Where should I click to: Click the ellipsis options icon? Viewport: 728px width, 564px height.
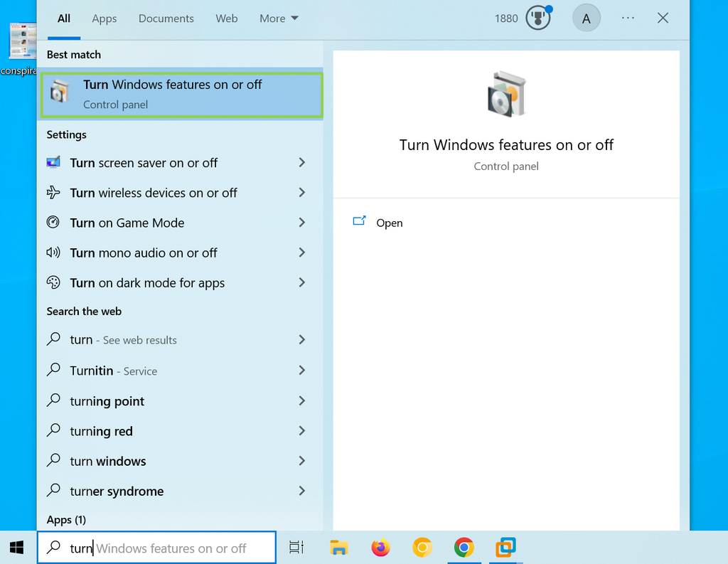[x=628, y=18]
